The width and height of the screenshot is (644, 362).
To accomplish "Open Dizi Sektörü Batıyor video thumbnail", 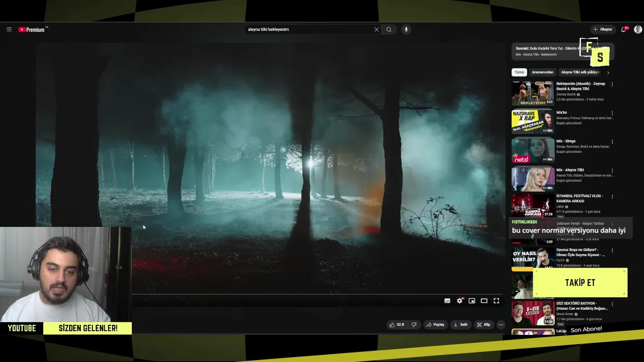I will click(x=532, y=313).
